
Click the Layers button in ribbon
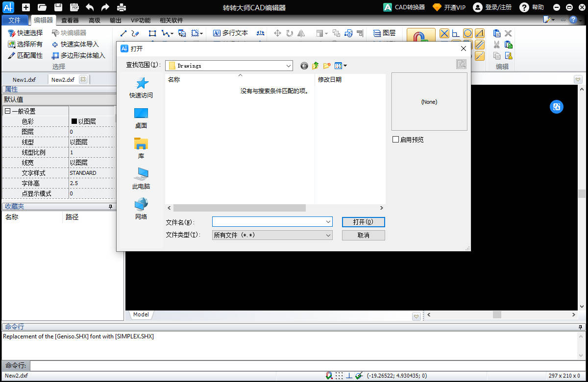[x=384, y=33]
